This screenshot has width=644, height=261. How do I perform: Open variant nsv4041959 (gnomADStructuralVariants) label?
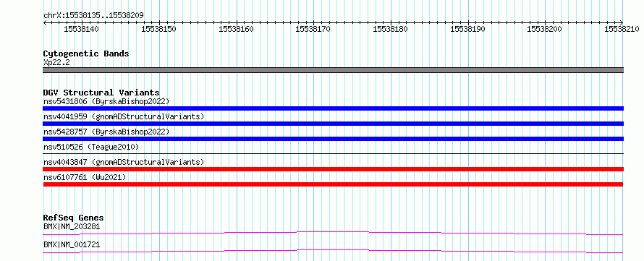pyautogui.click(x=124, y=116)
